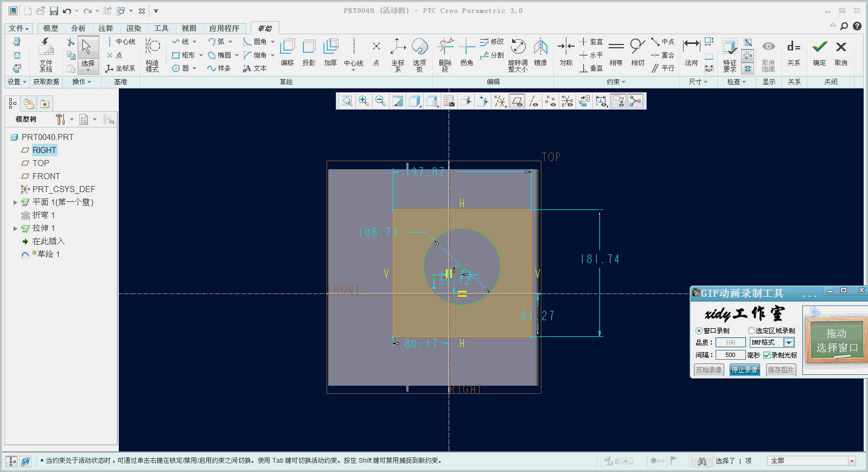Switch to the 渲染 ribbon tab
868x472 pixels.
(133, 28)
